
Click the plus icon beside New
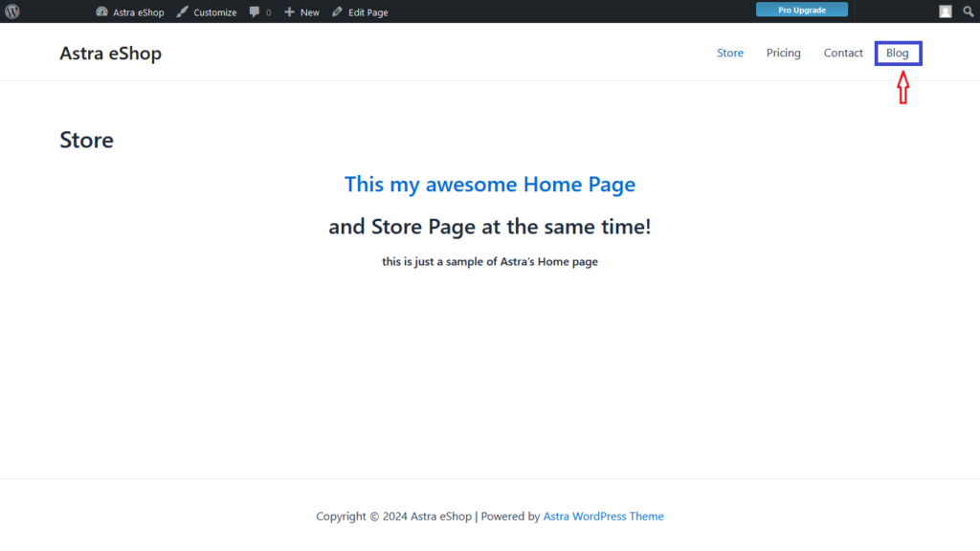click(289, 12)
